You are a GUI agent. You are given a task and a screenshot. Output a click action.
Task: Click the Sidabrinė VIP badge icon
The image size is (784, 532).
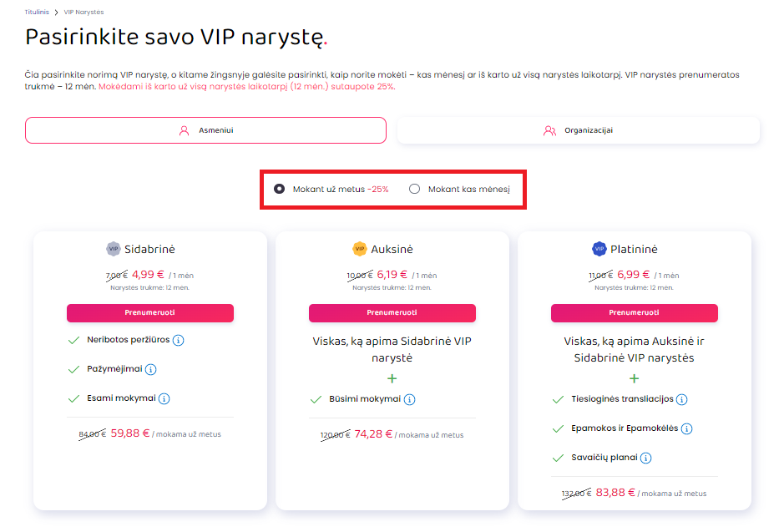tap(114, 249)
